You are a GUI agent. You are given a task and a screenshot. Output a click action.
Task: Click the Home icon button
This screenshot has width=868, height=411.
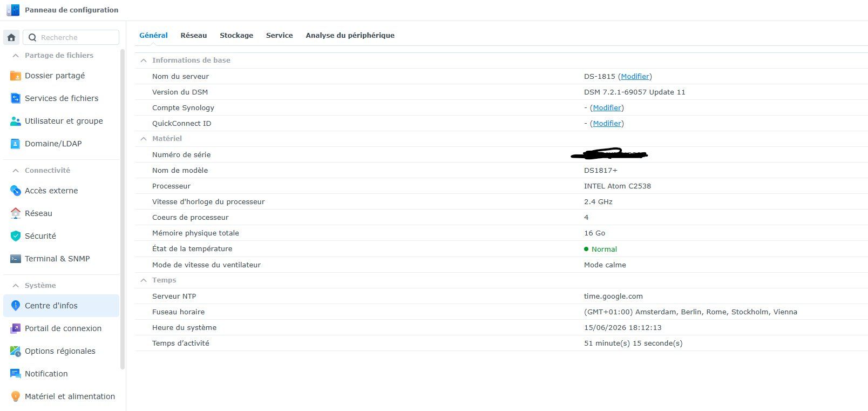tap(11, 37)
